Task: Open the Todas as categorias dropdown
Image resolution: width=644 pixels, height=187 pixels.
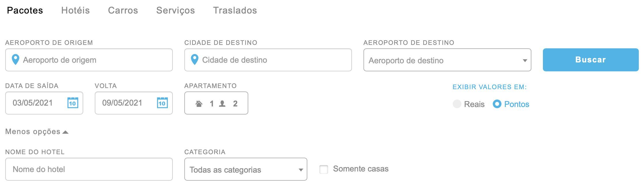Action: pos(246,169)
